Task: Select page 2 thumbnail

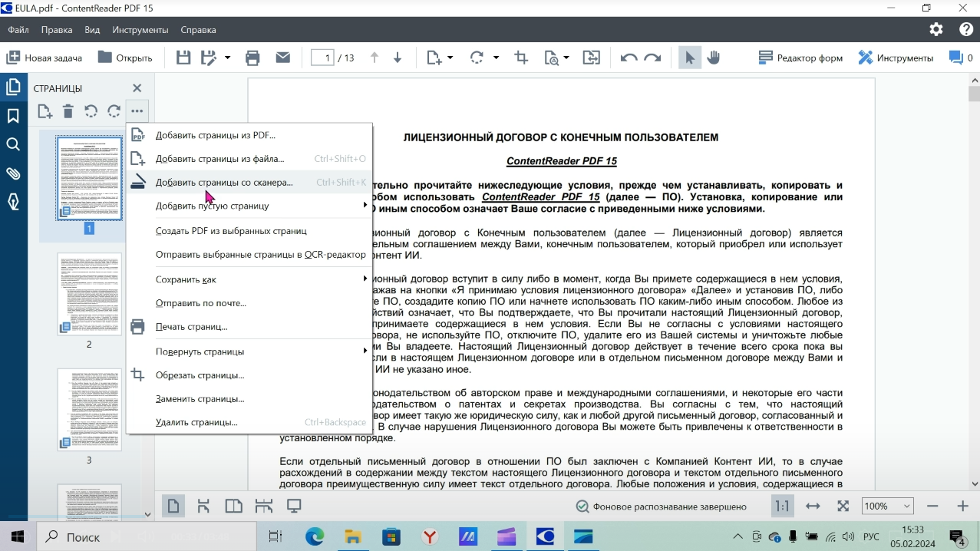Action: coord(89,294)
